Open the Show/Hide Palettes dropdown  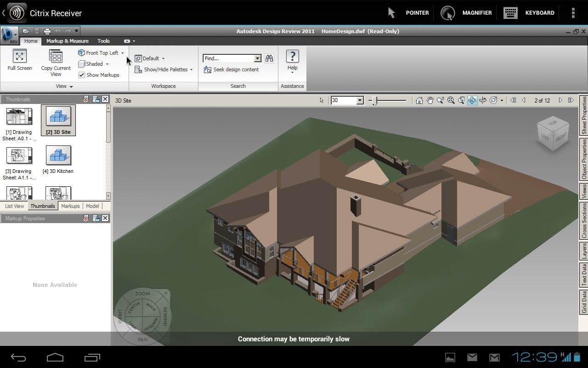[x=191, y=69]
